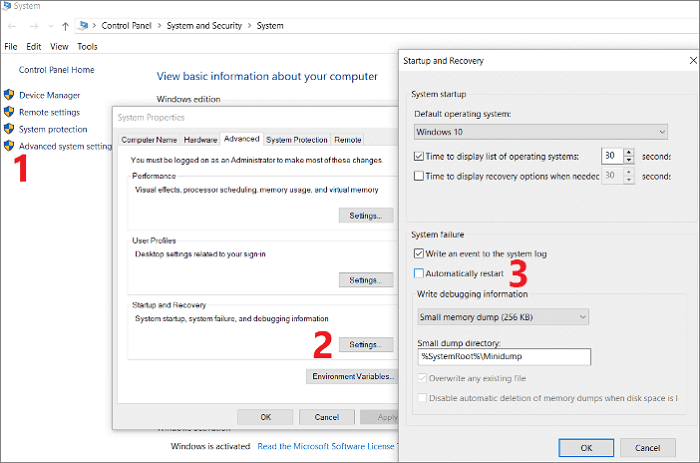Screen dimensions: 700x463
Task: Close the Startup and Recovery dialog
Action: [693, 60]
